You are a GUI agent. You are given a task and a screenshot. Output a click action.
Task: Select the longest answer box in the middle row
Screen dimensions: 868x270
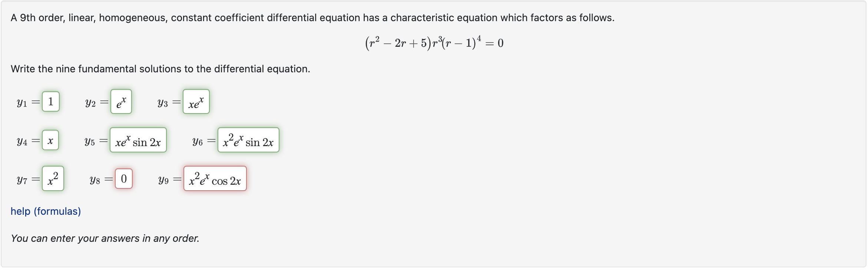pyautogui.click(x=248, y=140)
